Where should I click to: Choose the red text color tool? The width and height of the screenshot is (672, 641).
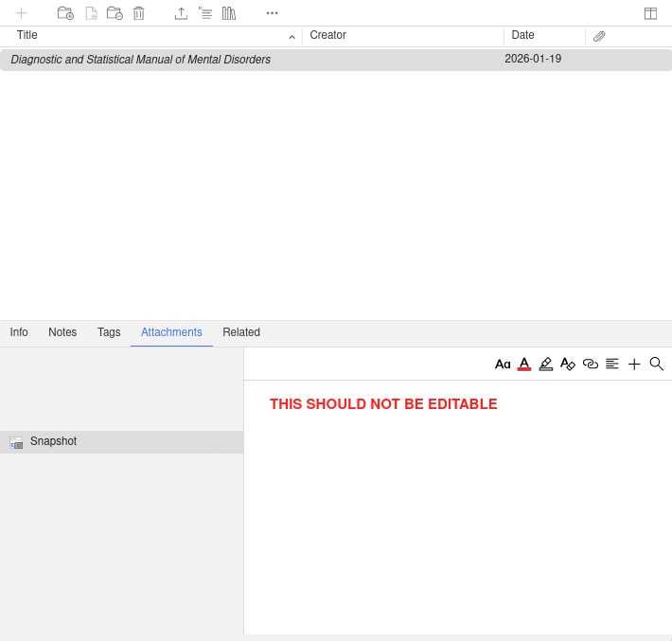(x=524, y=364)
